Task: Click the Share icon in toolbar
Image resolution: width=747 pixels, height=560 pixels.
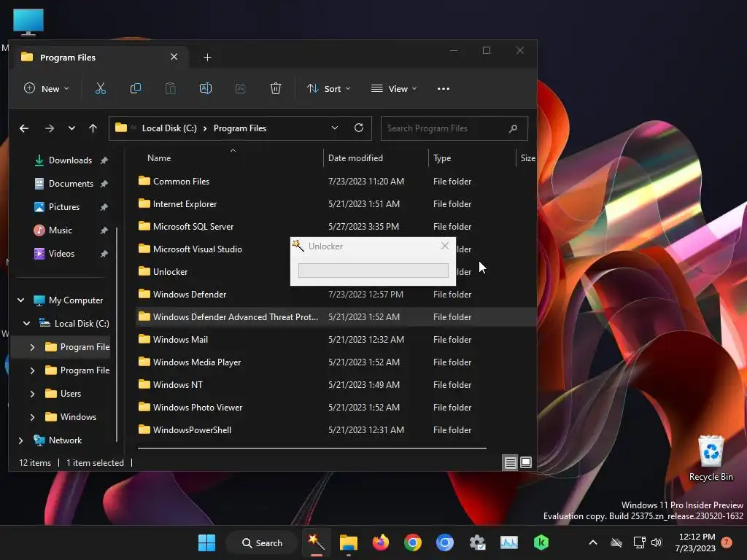Action: 241,88
